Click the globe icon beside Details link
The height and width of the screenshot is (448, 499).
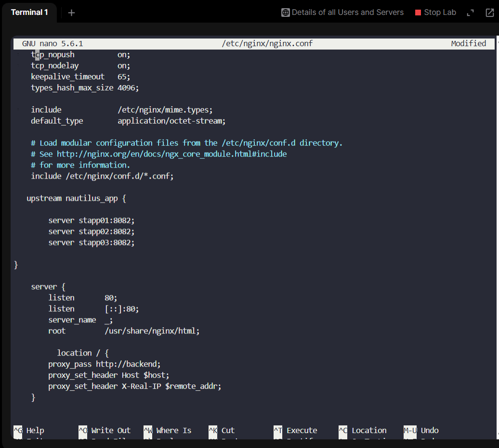point(286,13)
